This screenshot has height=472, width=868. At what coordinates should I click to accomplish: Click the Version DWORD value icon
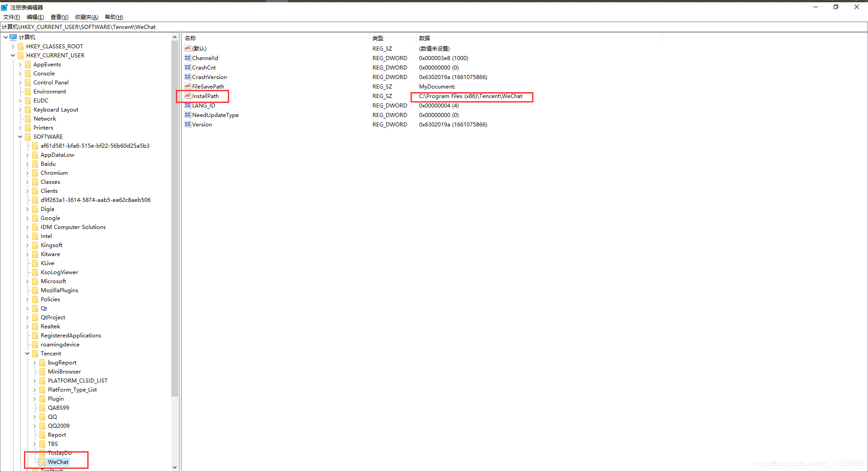188,124
